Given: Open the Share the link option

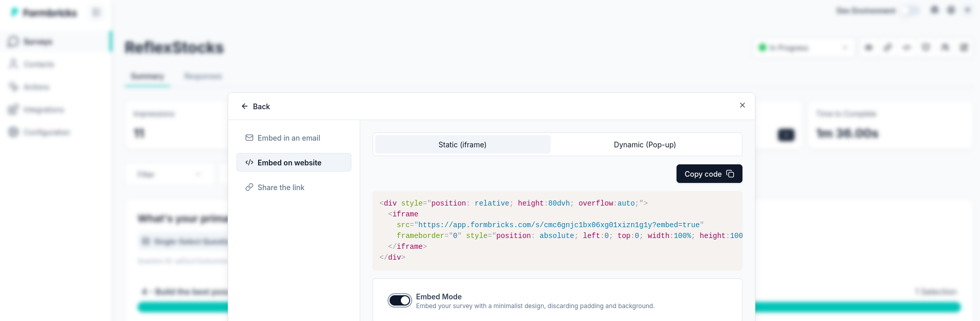Looking at the screenshot, I should (x=294, y=188).
